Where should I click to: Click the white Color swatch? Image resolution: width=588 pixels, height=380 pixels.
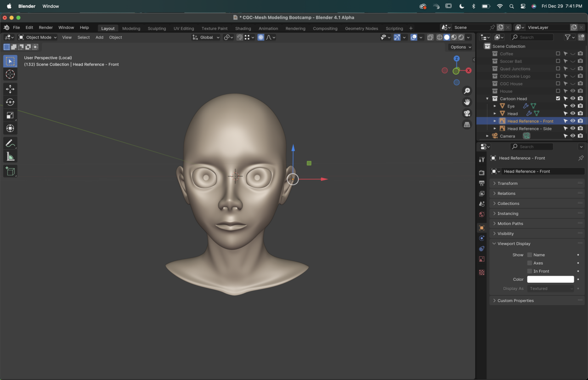(x=550, y=279)
